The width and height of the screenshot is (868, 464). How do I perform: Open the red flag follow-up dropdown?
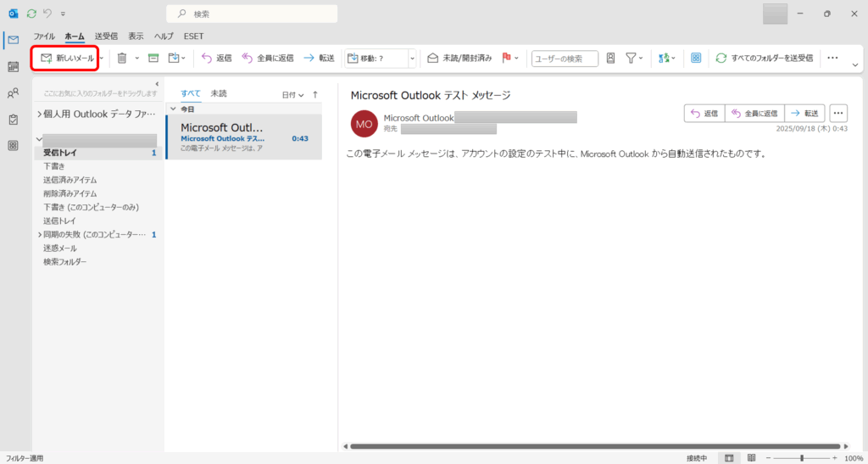(x=509, y=58)
